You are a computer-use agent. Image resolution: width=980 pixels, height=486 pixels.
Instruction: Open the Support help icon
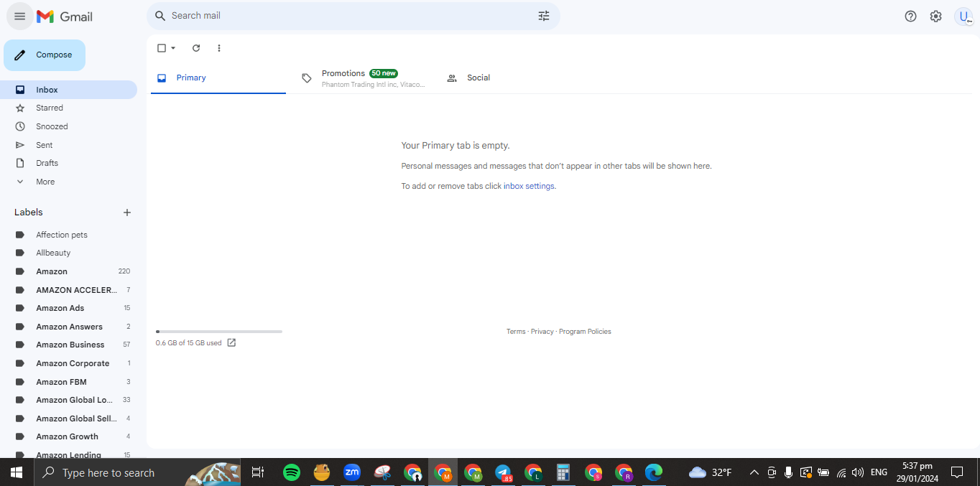910,17
